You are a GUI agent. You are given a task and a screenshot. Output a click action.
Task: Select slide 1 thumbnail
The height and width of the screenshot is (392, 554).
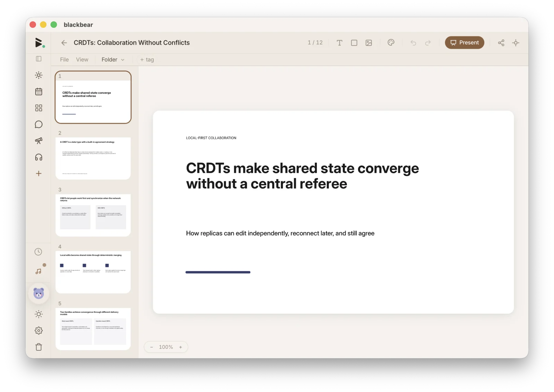93,97
